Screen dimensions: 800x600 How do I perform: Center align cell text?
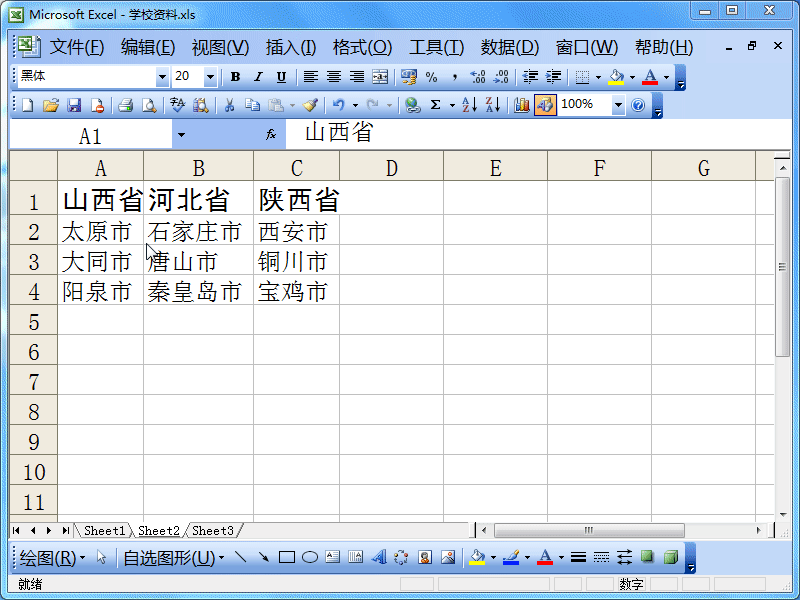[x=334, y=77]
